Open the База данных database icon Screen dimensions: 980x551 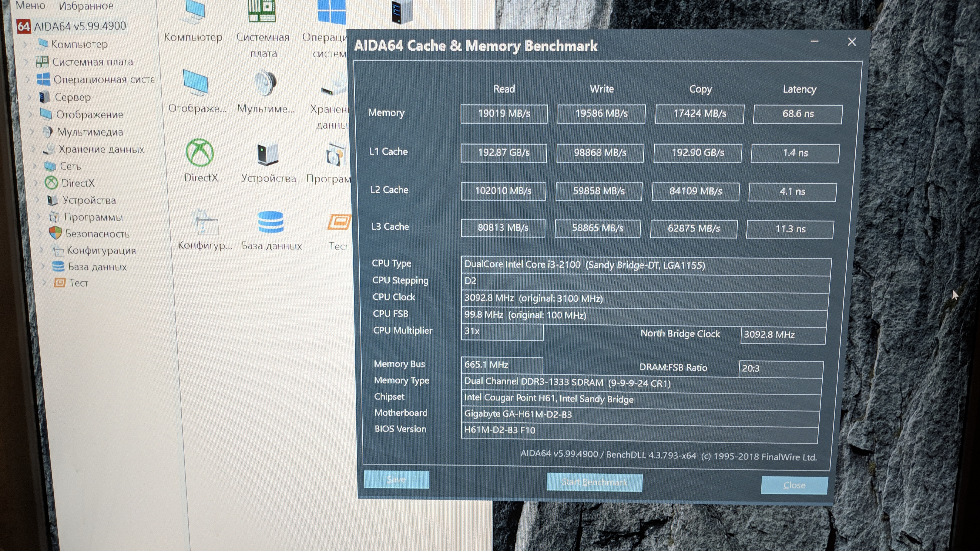(271, 222)
